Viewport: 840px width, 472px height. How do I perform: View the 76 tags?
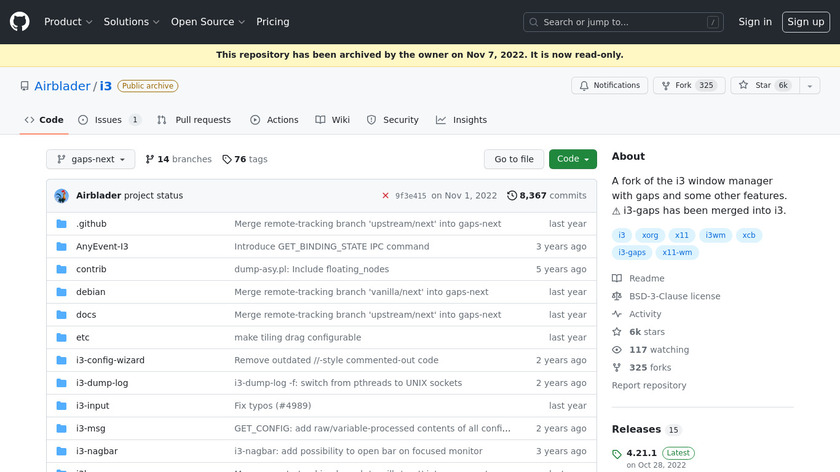point(245,159)
